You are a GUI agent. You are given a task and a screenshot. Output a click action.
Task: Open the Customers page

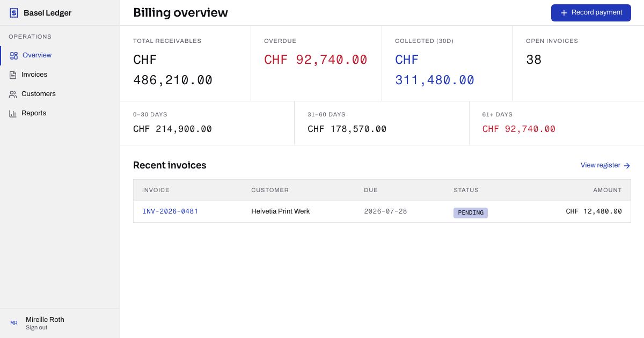tap(60, 94)
